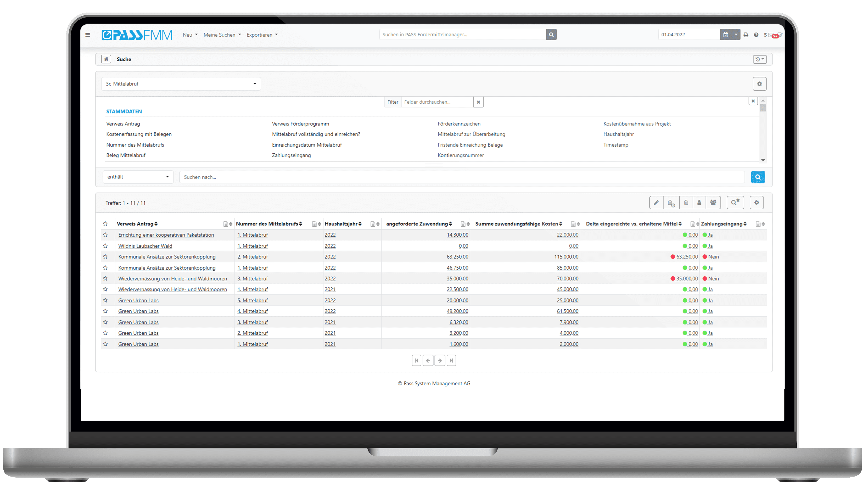868x492 pixels.
Task: Run the search with the blue magnifier button
Action: click(758, 177)
